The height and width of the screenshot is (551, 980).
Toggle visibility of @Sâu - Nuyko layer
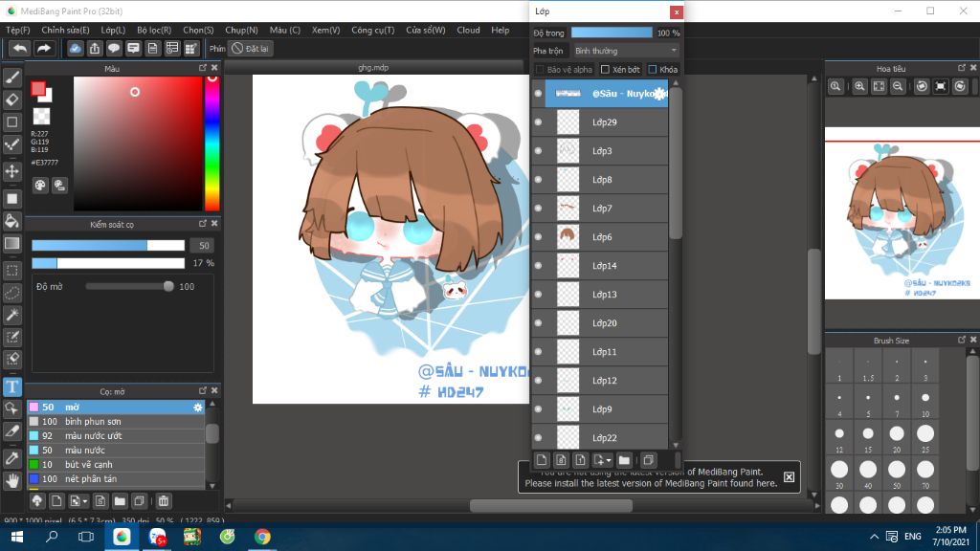[538, 94]
